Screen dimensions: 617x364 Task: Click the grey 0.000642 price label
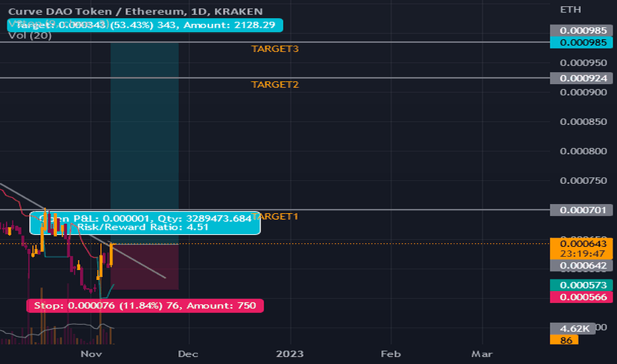(x=581, y=265)
